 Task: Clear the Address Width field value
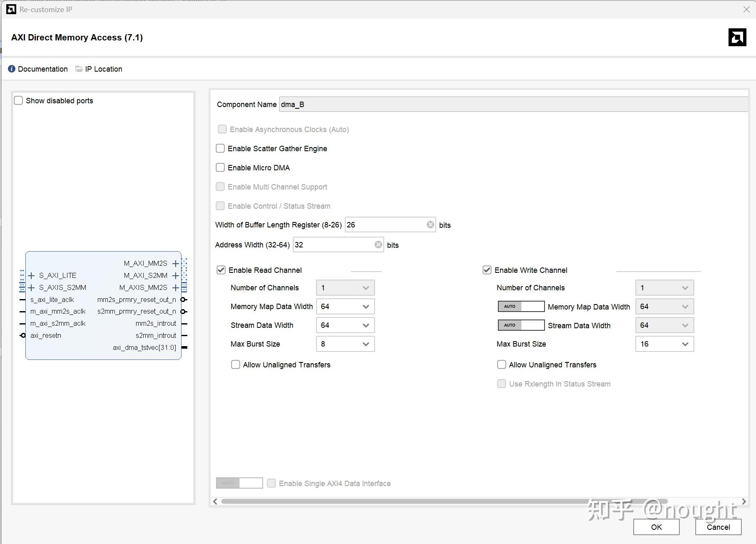(x=378, y=245)
